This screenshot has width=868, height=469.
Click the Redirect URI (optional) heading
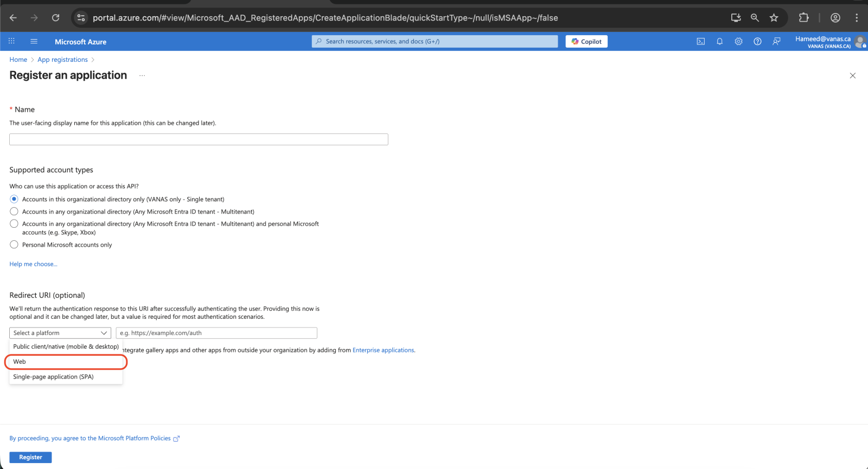point(47,295)
